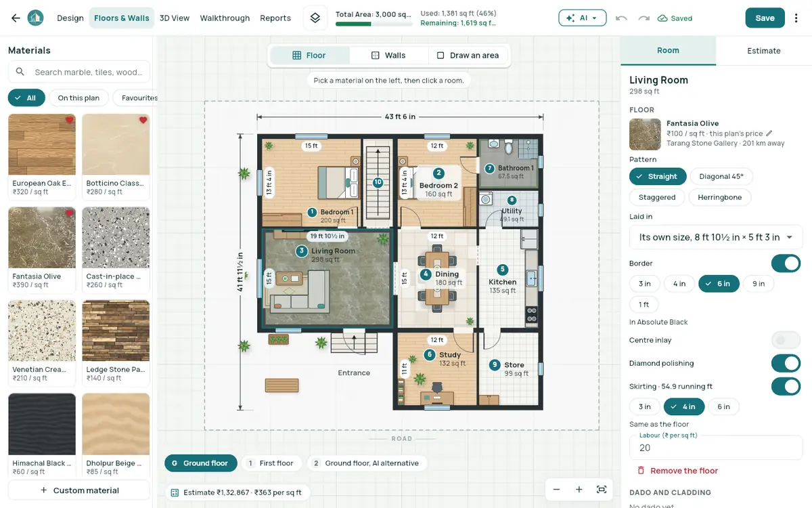Open the 3D View tab
Viewport: 812px width, 508px height.
[x=175, y=18]
